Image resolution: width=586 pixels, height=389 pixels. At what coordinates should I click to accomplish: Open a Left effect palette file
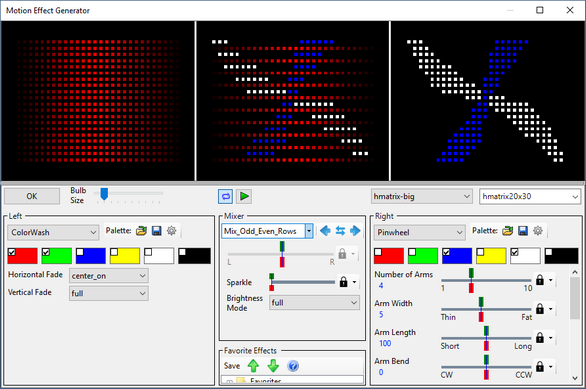(141, 231)
